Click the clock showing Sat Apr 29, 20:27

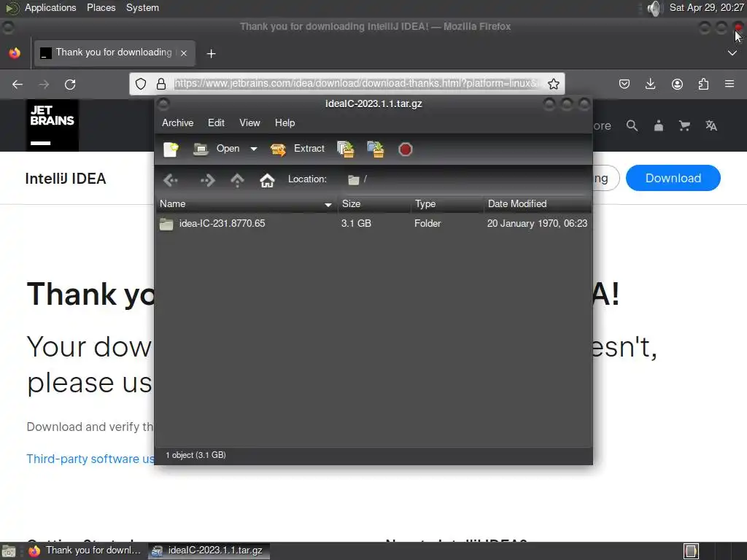pos(706,7)
